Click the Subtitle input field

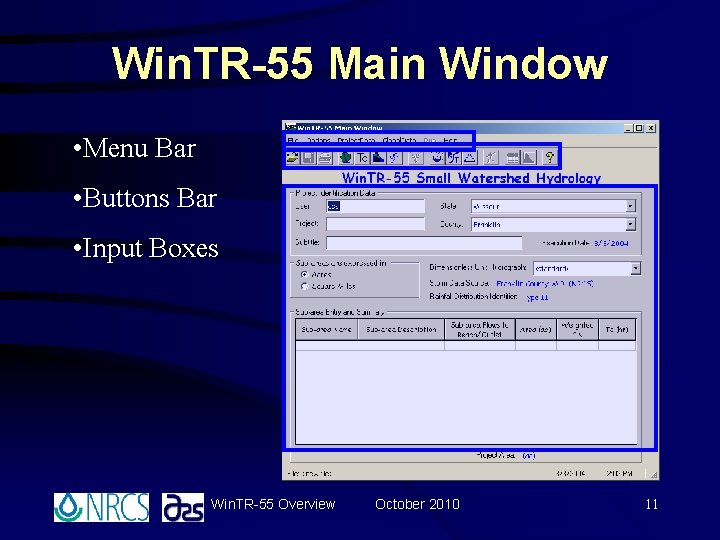click(424, 242)
